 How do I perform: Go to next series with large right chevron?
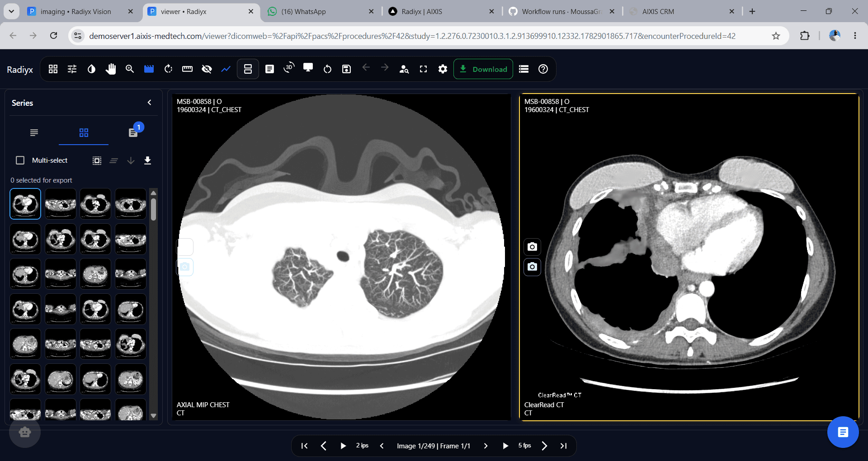click(x=545, y=446)
